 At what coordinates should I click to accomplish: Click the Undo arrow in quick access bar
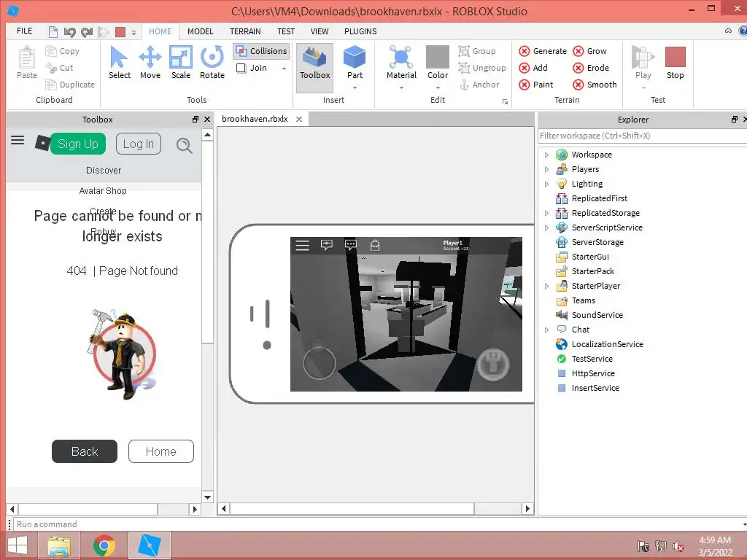coord(69,32)
